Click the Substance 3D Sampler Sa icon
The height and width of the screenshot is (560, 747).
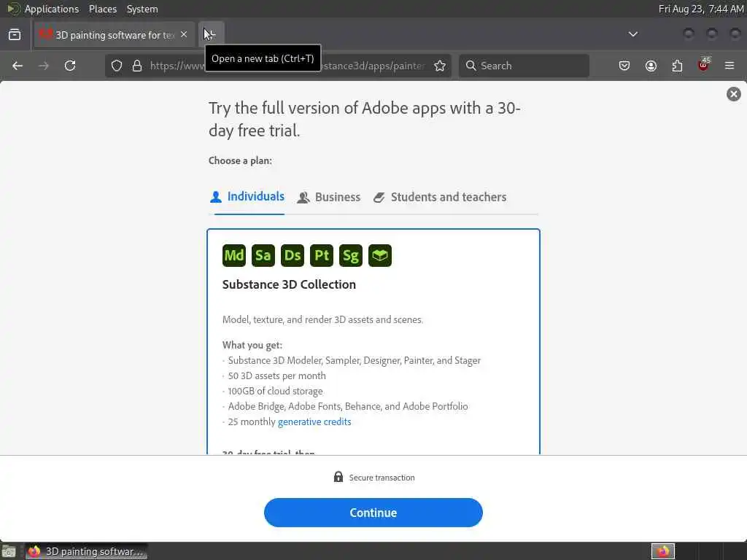tap(263, 256)
